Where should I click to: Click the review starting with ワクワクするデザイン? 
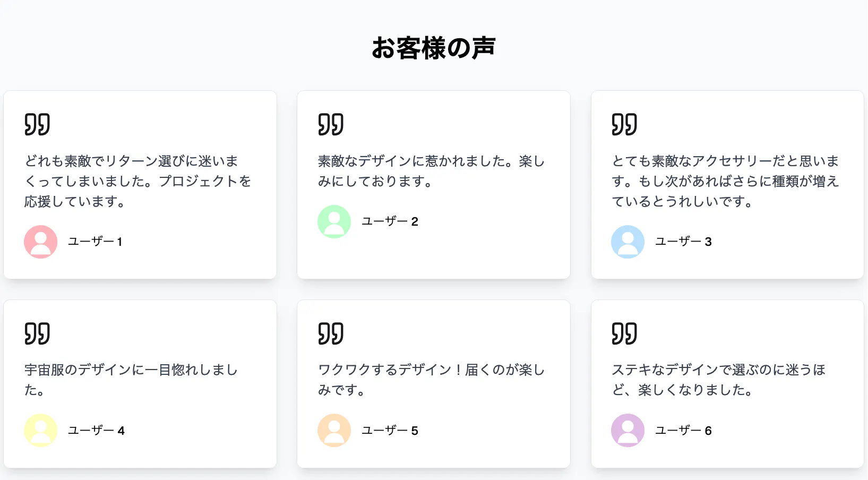coord(431,380)
